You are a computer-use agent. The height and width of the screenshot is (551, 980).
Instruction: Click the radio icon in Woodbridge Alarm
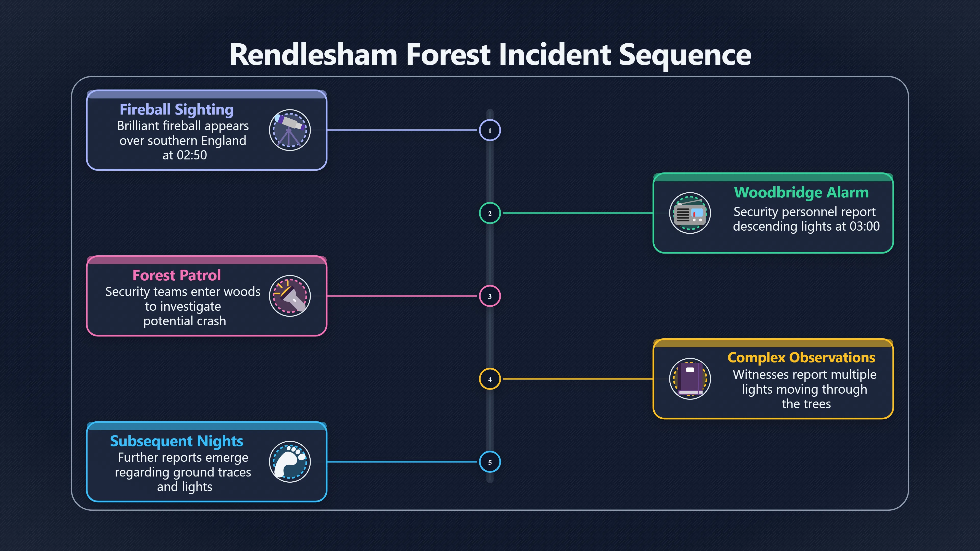690,213
